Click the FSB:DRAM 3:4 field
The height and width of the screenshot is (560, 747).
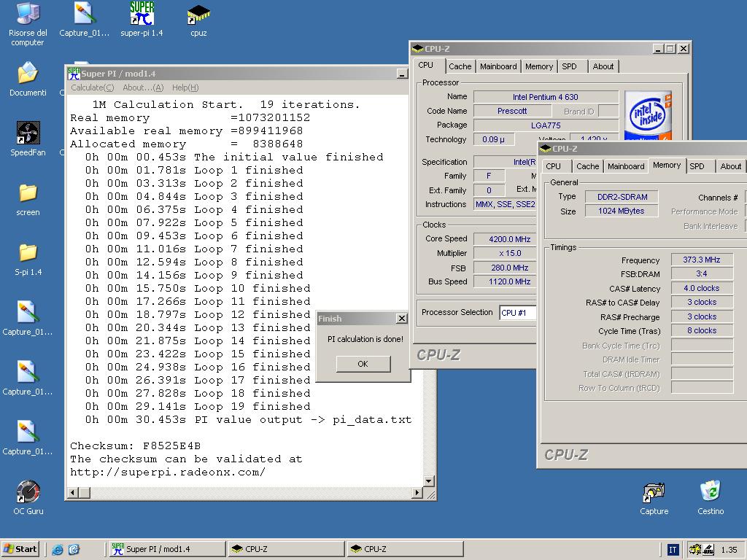coord(702,274)
